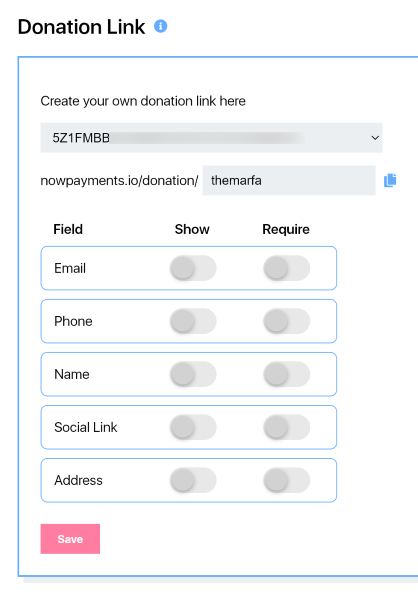Enable Show for Social Link
Screen dimensions: 418x600
193,427
